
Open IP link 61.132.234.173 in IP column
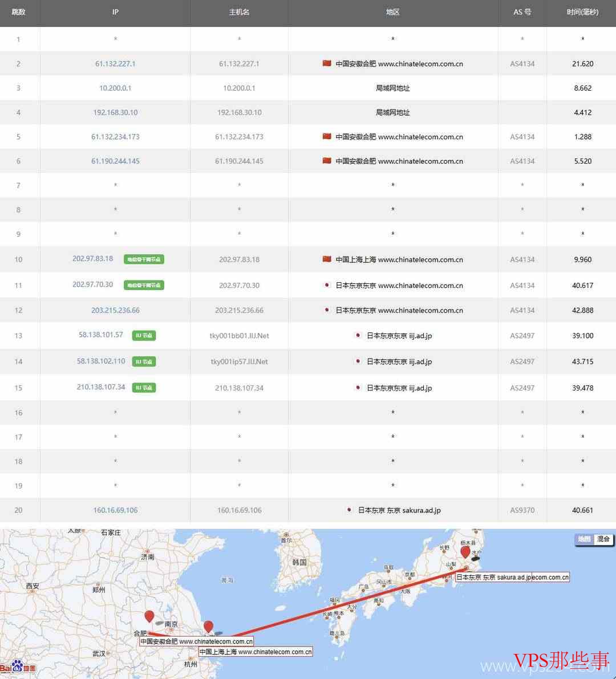click(x=115, y=136)
